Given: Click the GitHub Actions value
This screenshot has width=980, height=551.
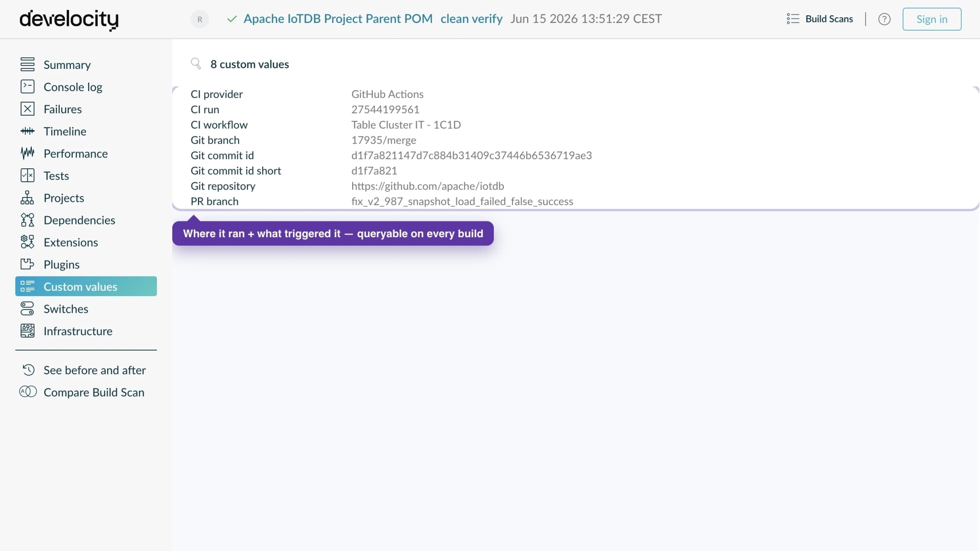Looking at the screenshot, I should [x=387, y=94].
